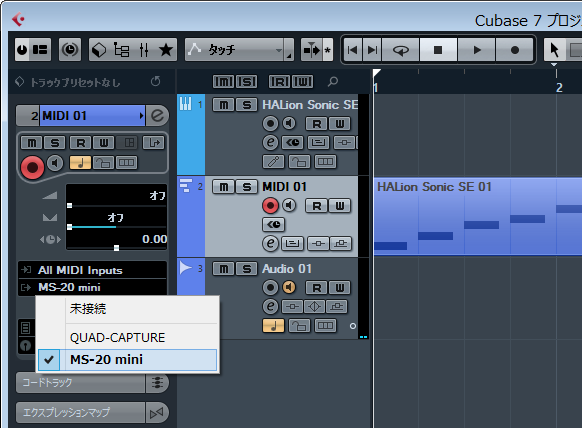Mute the Audio 01 track
The height and width of the screenshot is (428, 582).
coord(223,269)
